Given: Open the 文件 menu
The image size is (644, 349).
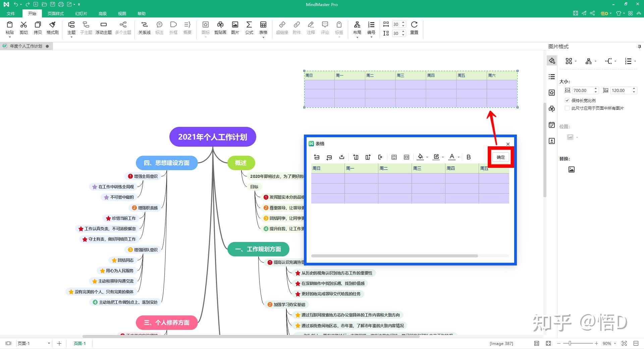Looking at the screenshot, I should 11,13.
